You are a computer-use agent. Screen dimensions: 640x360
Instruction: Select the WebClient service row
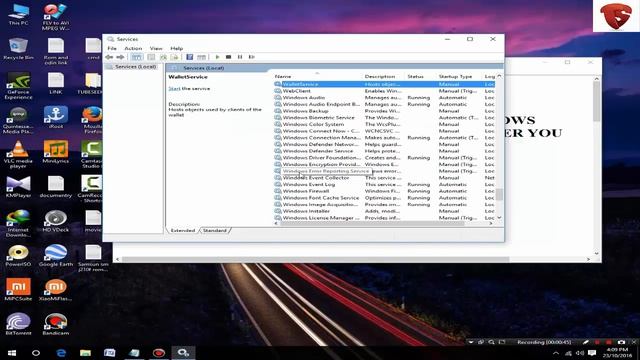[384, 91]
